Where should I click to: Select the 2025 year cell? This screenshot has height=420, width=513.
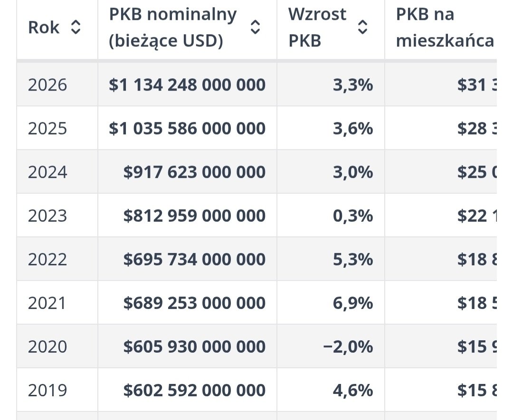(47, 129)
